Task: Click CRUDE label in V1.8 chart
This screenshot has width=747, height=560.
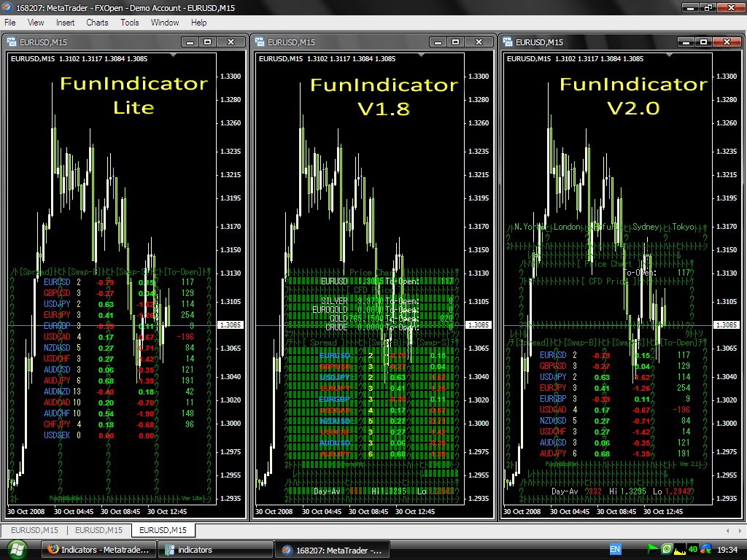Action: (336, 327)
